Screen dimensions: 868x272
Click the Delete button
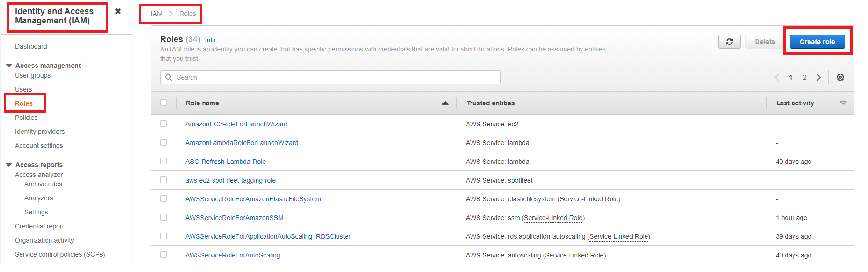coord(765,42)
